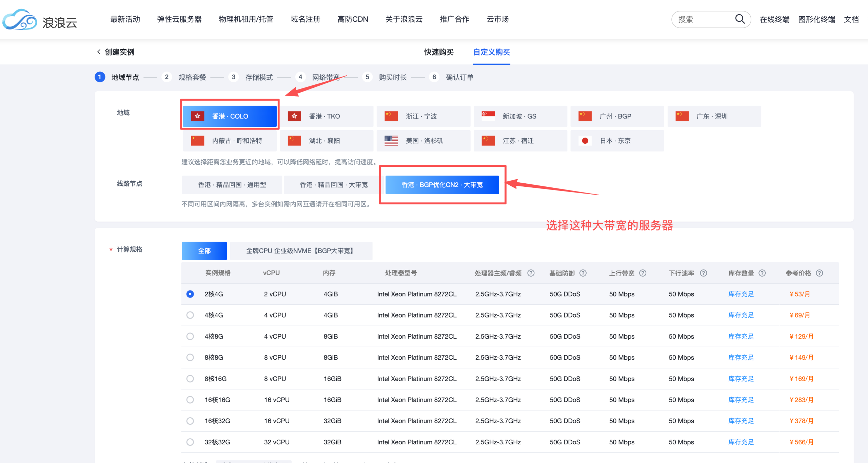Open 物理机租用/托管 menu item

[x=246, y=19]
